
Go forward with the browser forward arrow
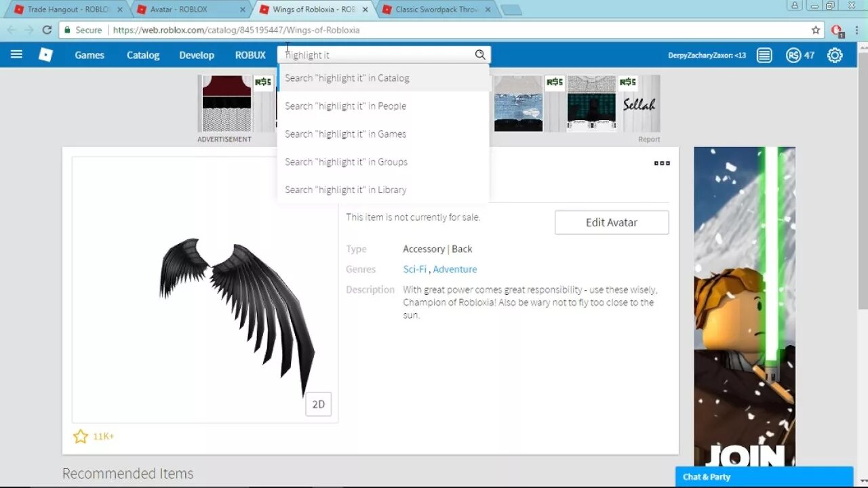[28, 30]
